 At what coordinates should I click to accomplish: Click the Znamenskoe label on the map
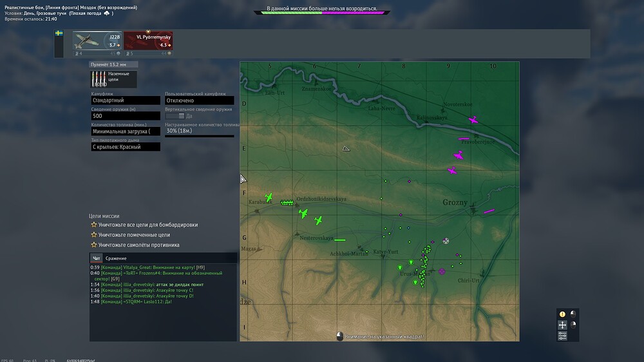(316, 89)
